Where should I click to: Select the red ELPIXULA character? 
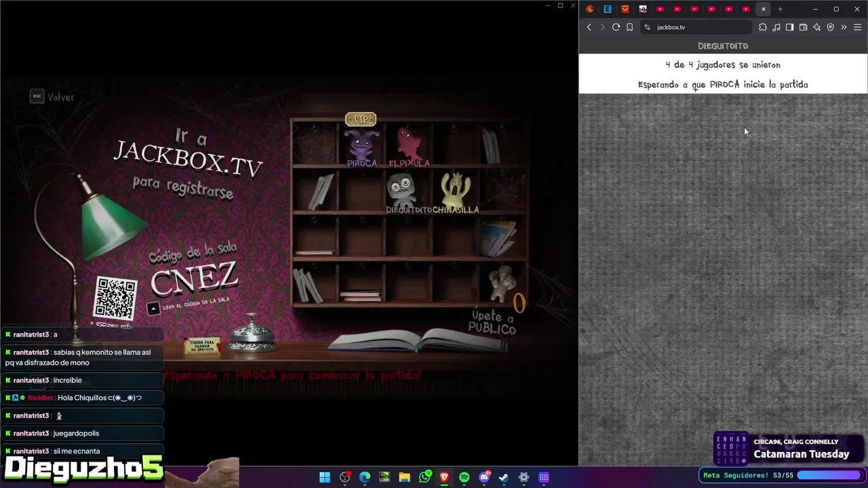(409, 147)
